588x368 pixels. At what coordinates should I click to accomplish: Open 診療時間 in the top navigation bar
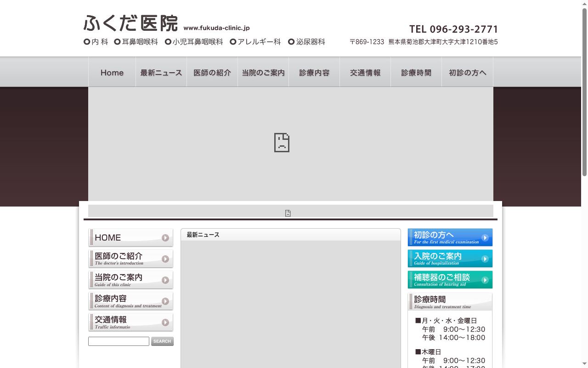point(416,72)
